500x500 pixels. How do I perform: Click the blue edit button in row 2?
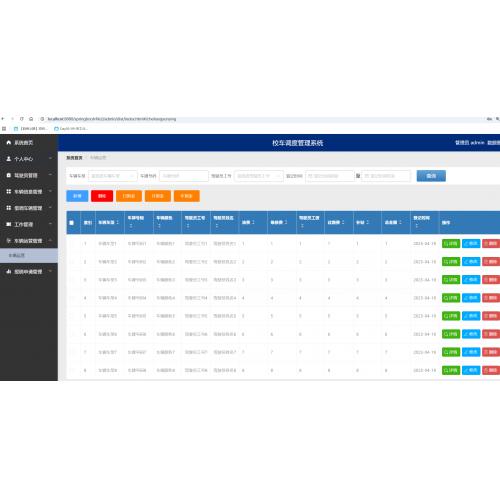pyautogui.click(x=471, y=262)
